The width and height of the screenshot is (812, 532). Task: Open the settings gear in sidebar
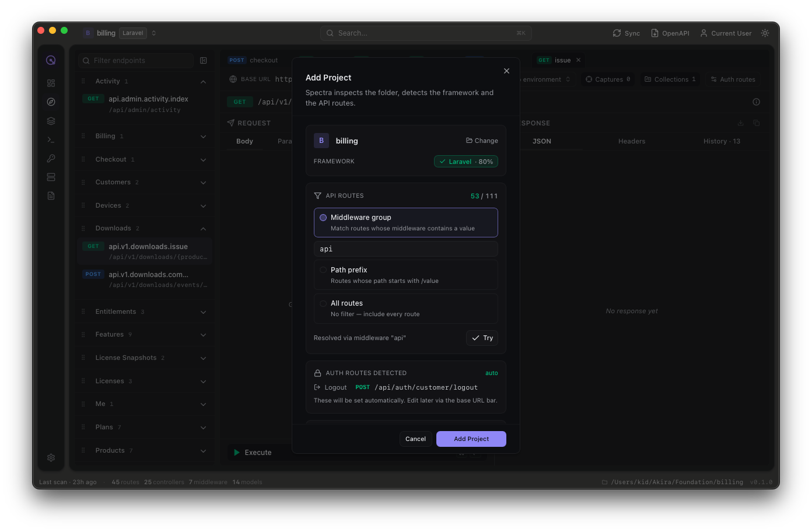tap(51, 457)
